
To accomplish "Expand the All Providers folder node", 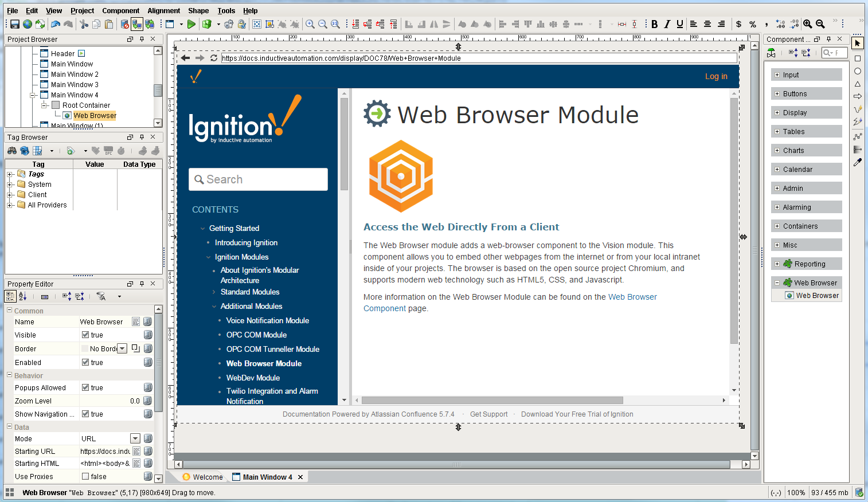I will 10,205.
